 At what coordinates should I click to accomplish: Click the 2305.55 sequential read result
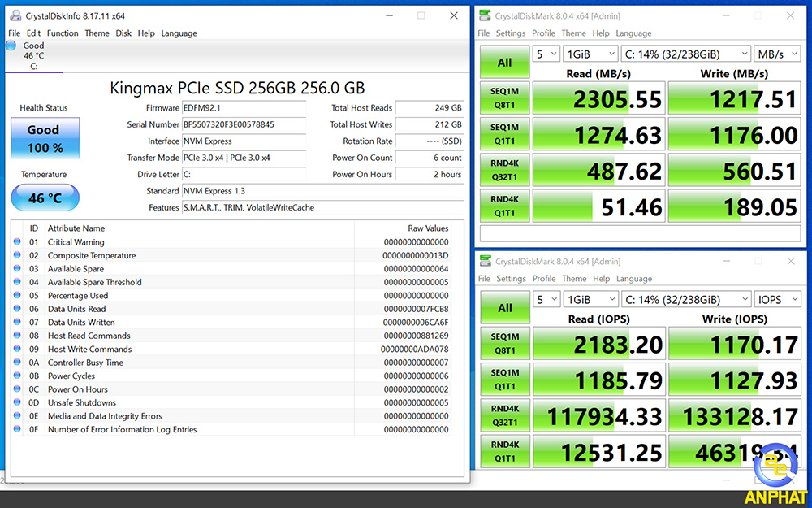coord(598,98)
